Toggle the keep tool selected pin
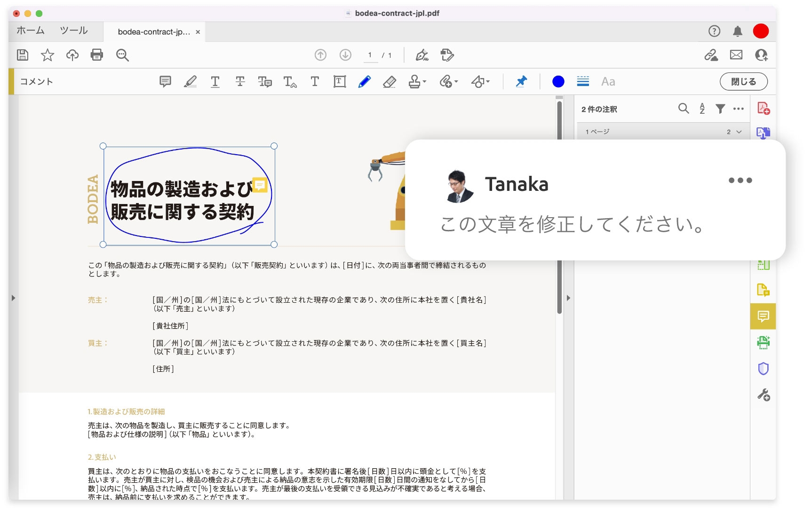The height and width of the screenshot is (511, 812). [521, 81]
